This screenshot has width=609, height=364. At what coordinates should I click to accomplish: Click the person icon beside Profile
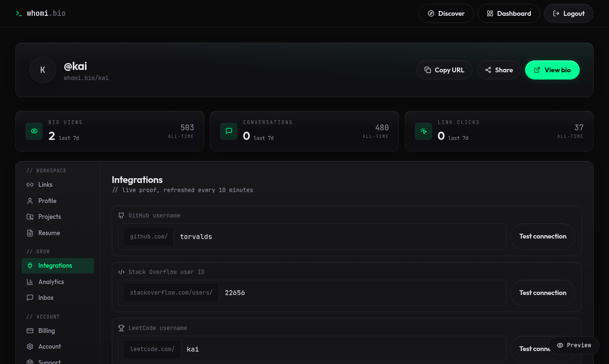point(30,201)
